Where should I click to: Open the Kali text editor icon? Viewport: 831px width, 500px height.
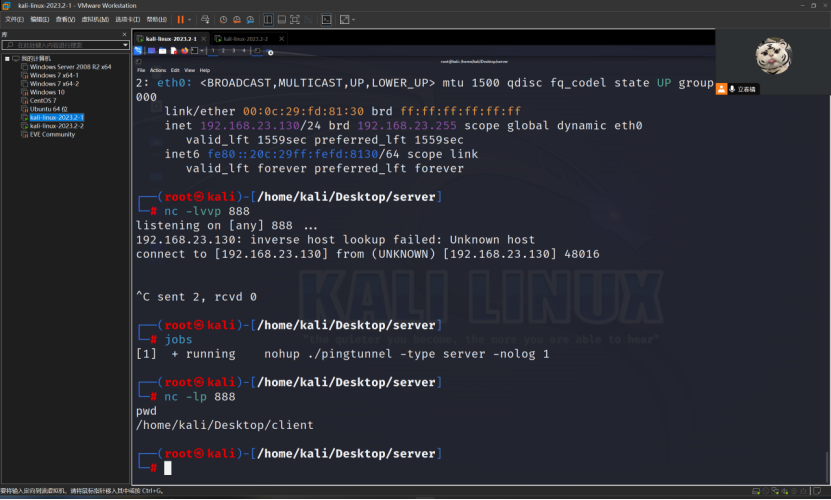click(173, 51)
